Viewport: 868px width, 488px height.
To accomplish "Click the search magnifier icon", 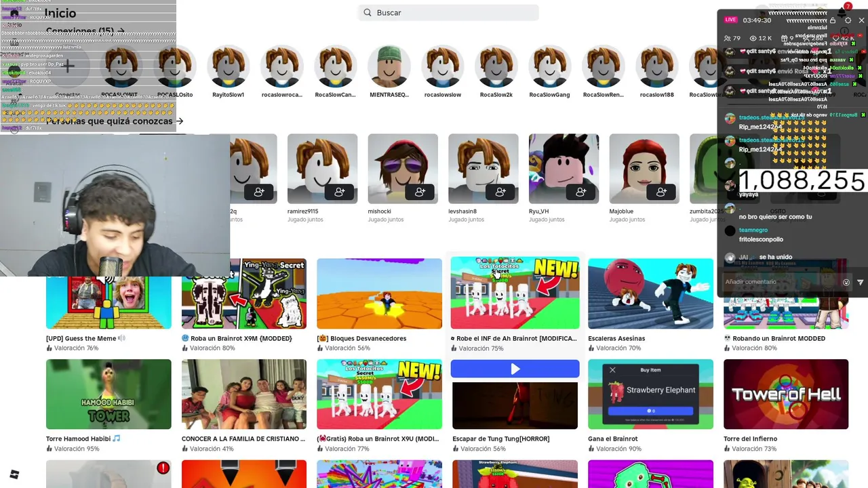I will [x=368, y=12].
